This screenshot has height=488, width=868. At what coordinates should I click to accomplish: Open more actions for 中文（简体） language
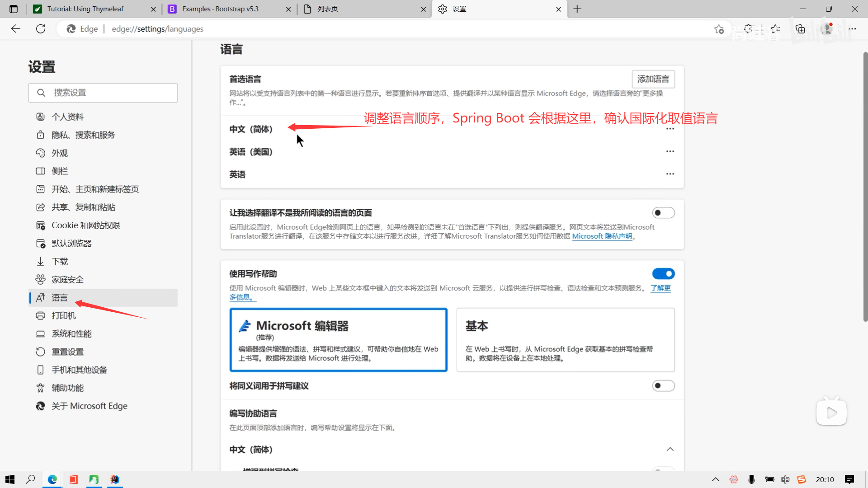point(670,129)
